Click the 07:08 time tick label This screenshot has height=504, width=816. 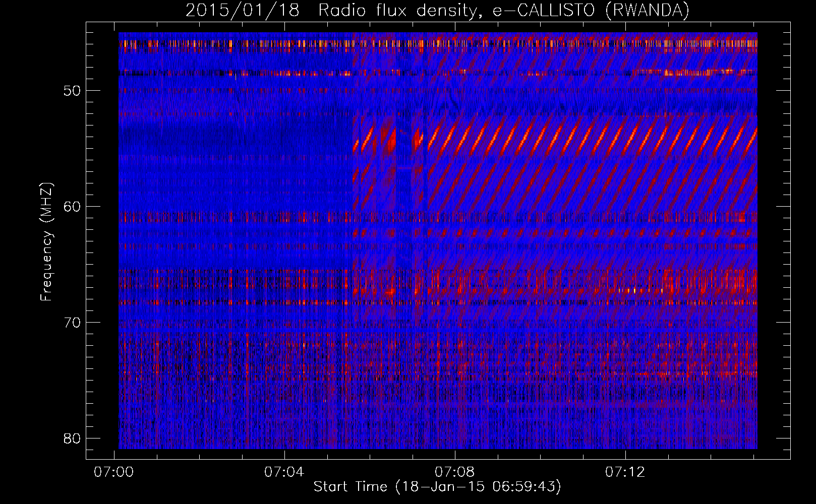tap(455, 472)
